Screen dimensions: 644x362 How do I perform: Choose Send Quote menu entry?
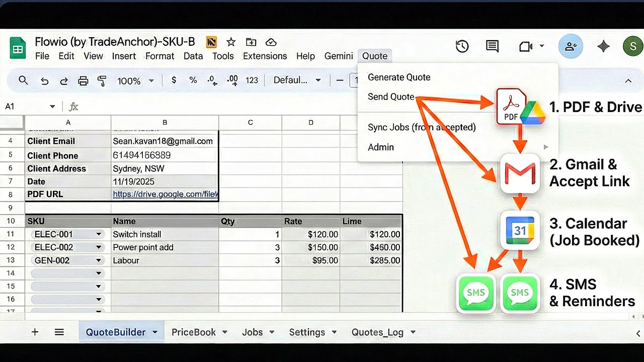[x=391, y=97]
